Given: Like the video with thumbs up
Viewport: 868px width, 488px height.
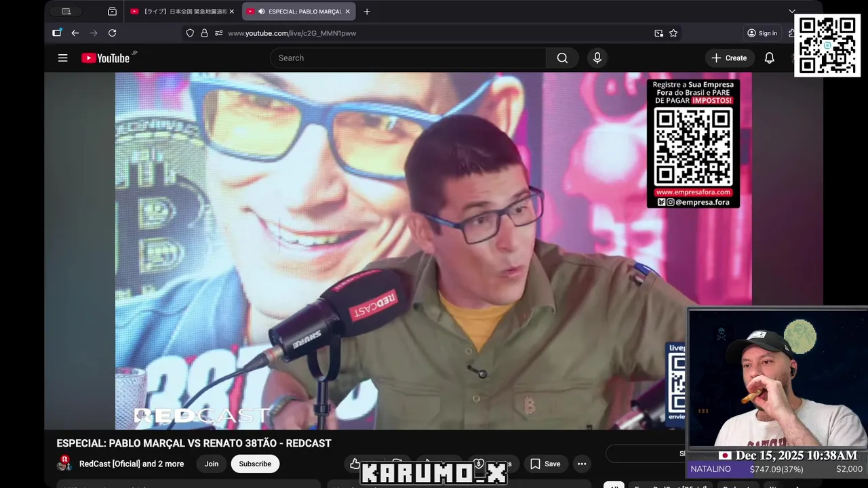Looking at the screenshot, I should point(355,464).
